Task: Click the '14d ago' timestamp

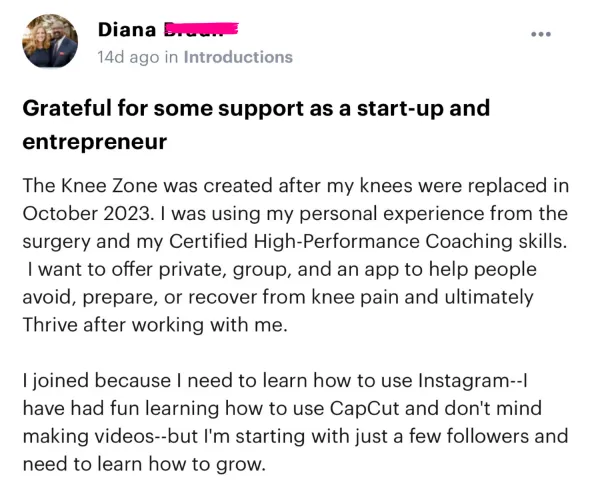Action: click(x=128, y=57)
